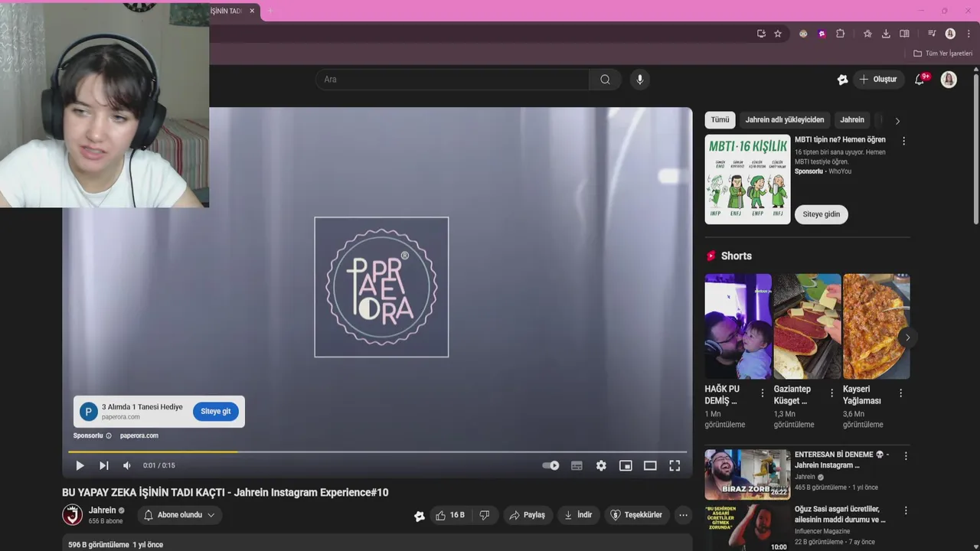Show next Shorts with the arrow
This screenshot has width=980, height=551.
click(x=907, y=337)
